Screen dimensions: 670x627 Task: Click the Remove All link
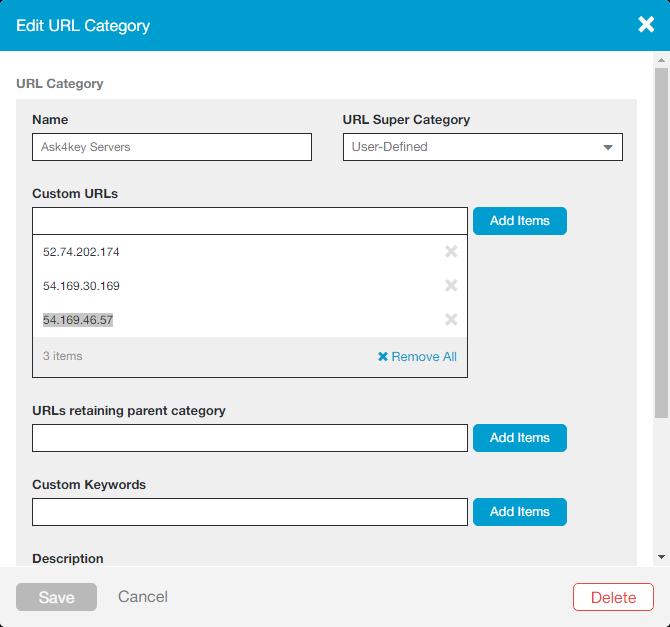pyautogui.click(x=417, y=356)
